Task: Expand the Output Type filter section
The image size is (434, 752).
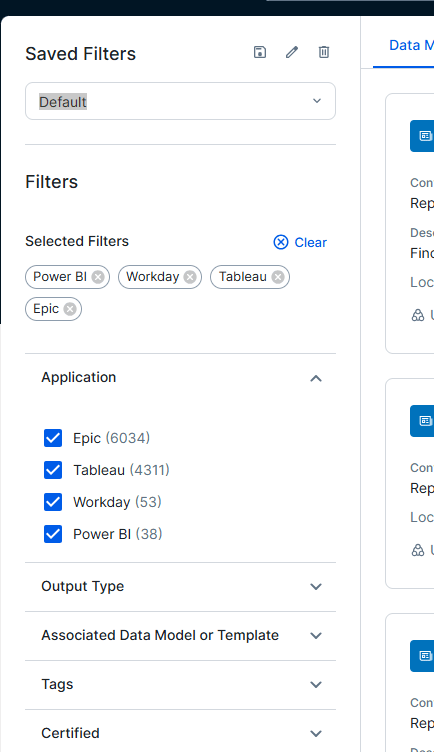Action: pos(180,587)
